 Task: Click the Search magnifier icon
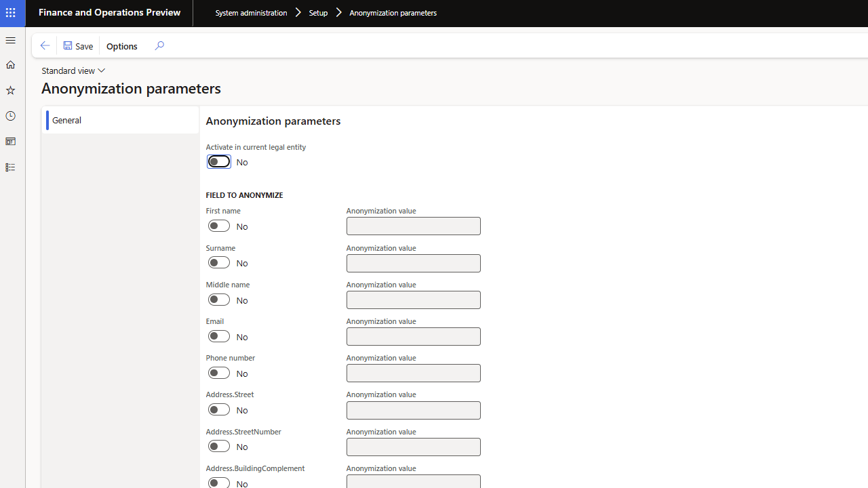[x=159, y=45]
